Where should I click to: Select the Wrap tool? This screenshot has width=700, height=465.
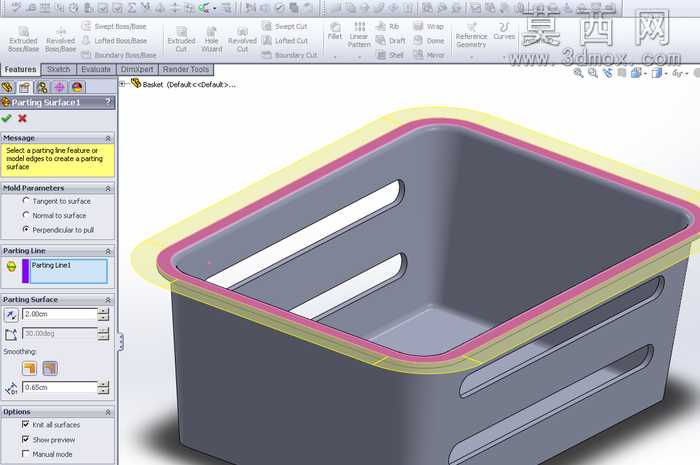pos(429,26)
